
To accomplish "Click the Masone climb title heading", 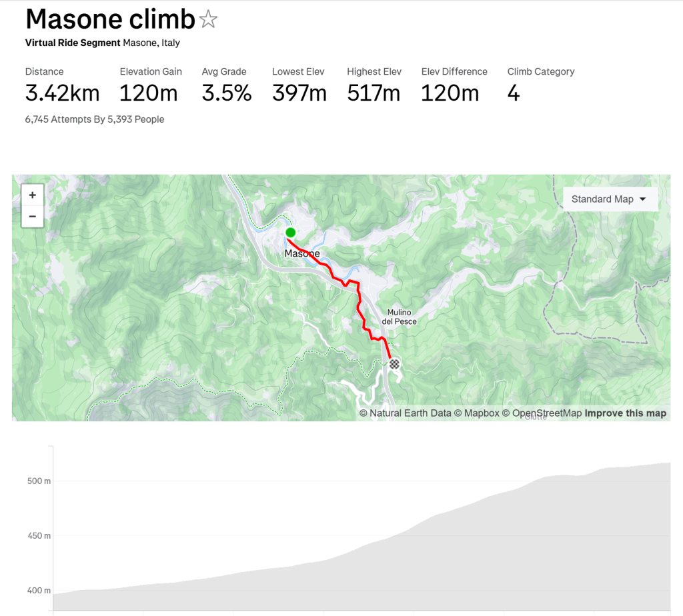I will coord(110,20).
